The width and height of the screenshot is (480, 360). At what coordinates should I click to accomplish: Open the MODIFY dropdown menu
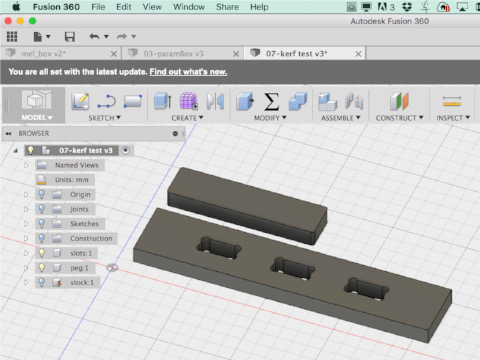(270, 118)
